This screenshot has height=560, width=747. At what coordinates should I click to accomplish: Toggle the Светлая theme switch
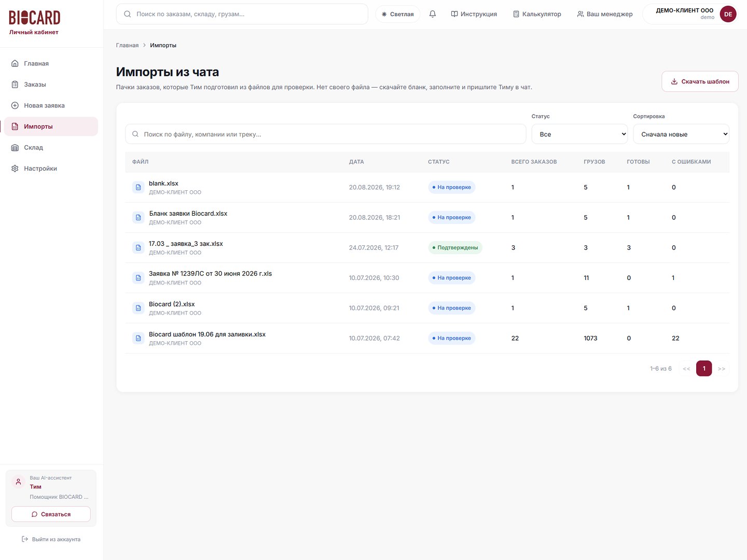tap(398, 14)
